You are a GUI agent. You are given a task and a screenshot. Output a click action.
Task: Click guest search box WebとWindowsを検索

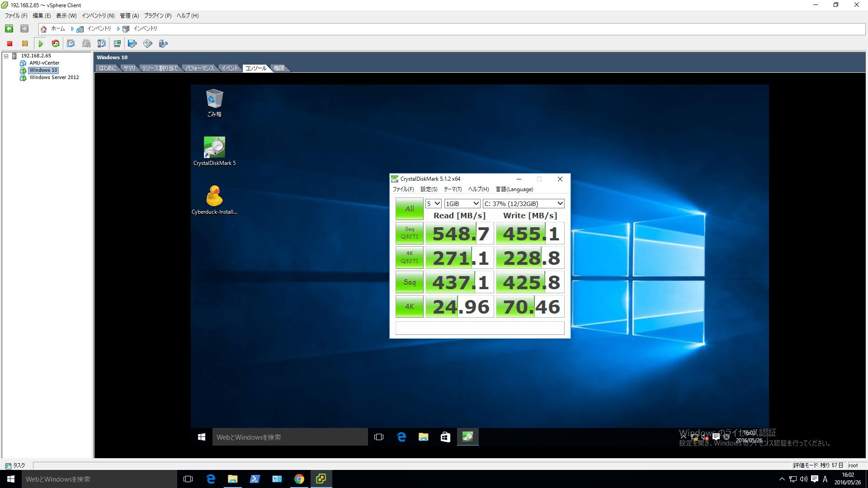coord(290,437)
